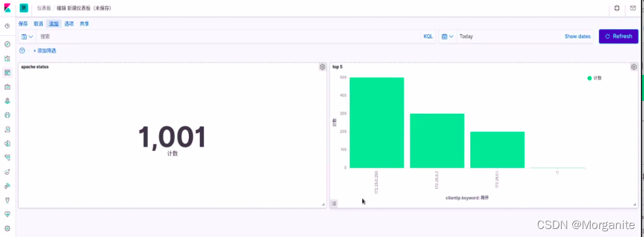The width and height of the screenshot is (644, 237).
Task: Click the 1,001 count metric
Action: [172, 137]
